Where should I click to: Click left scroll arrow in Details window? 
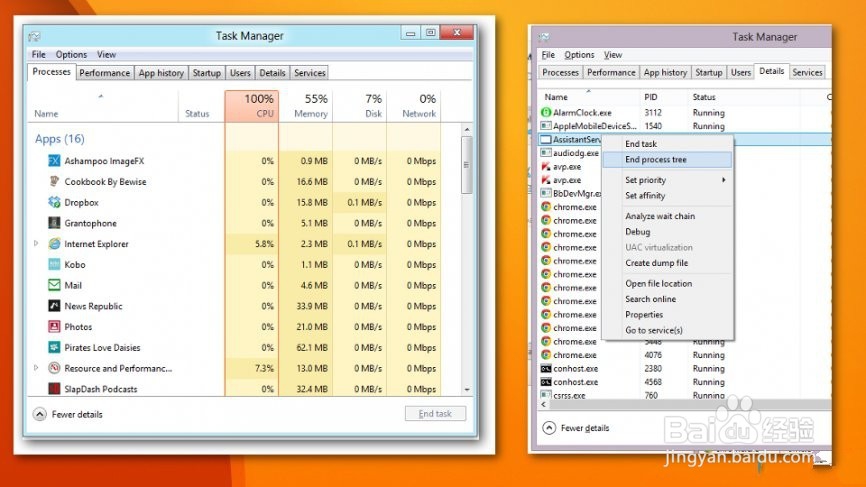(543, 405)
